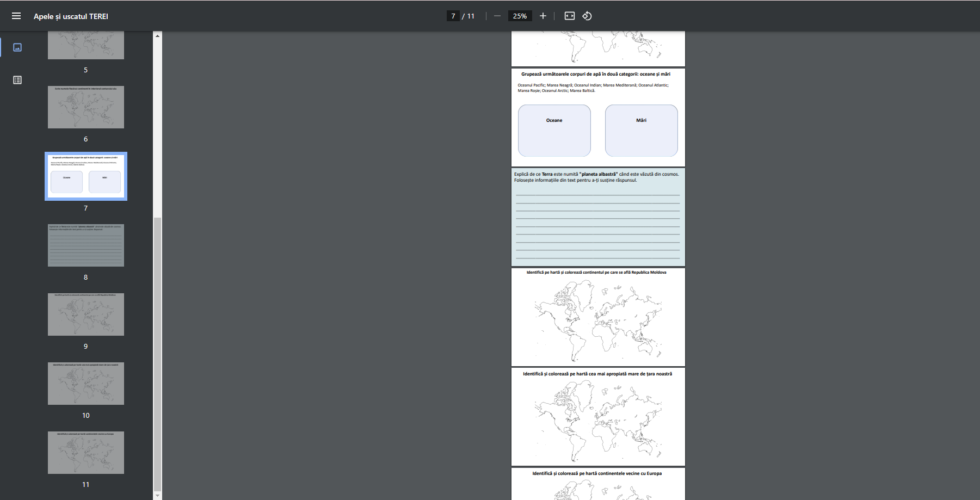980x500 pixels.
Task: Jump to page 8 thumbnail
Action: (x=86, y=245)
